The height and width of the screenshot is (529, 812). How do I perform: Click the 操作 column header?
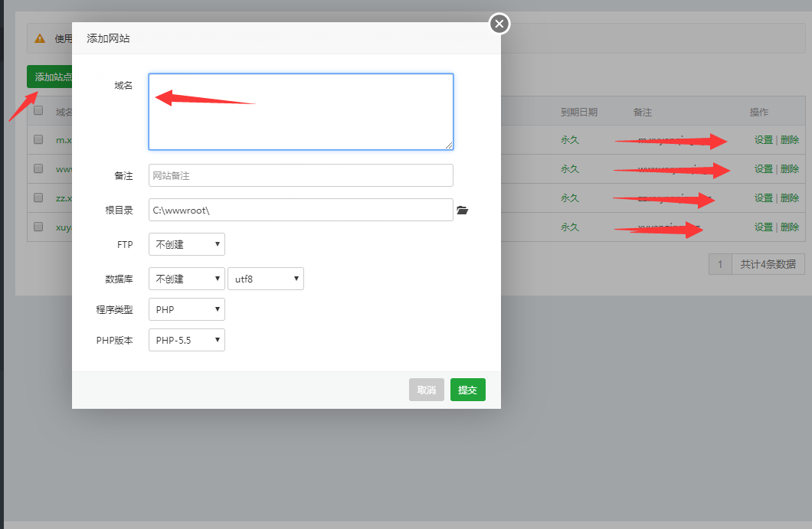pos(759,113)
